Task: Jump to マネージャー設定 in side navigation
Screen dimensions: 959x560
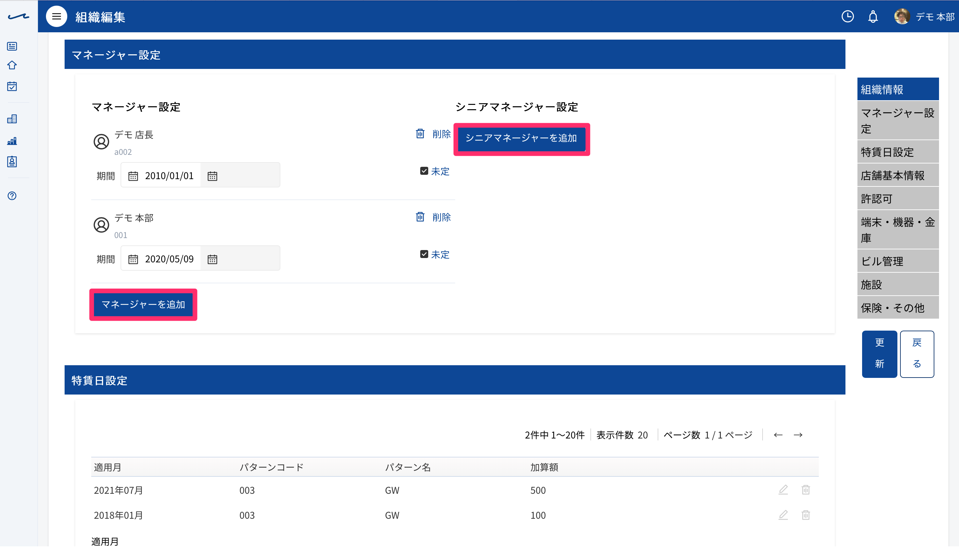Action: [x=898, y=121]
